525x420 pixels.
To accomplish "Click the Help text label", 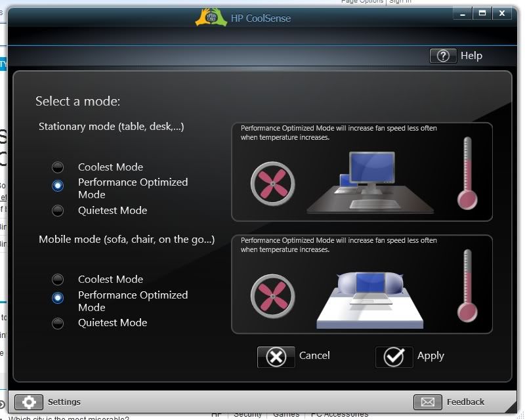I will coord(471,56).
